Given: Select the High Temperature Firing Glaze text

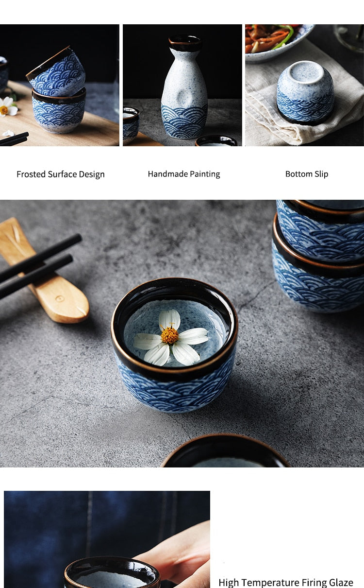Looking at the screenshot, I should tap(286, 582).
